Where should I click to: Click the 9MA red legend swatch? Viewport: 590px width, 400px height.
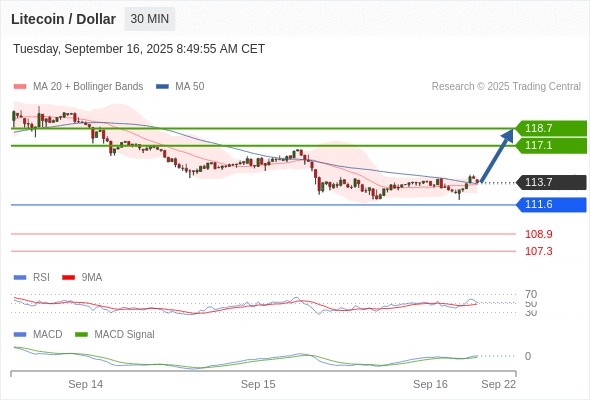pyautogui.click(x=68, y=278)
